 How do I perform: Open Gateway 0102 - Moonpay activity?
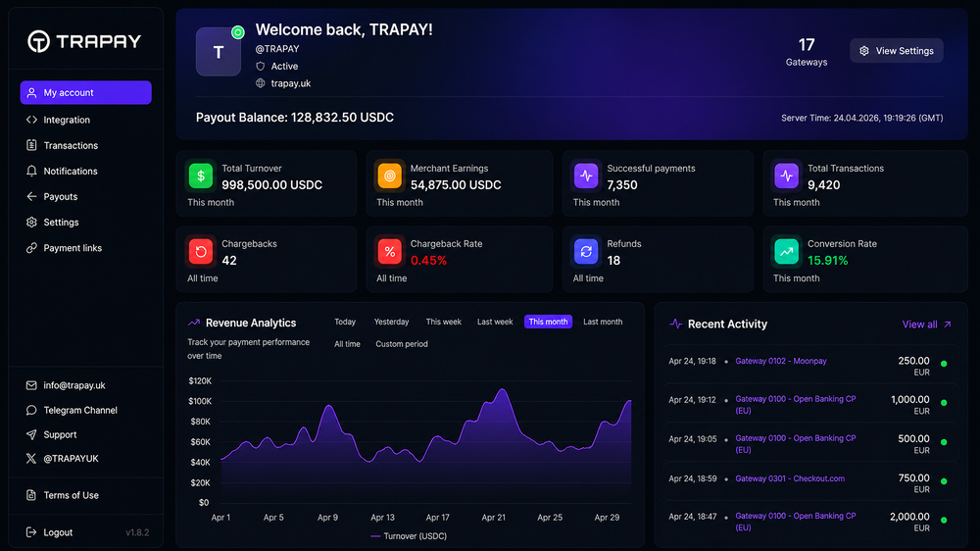click(x=781, y=361)
